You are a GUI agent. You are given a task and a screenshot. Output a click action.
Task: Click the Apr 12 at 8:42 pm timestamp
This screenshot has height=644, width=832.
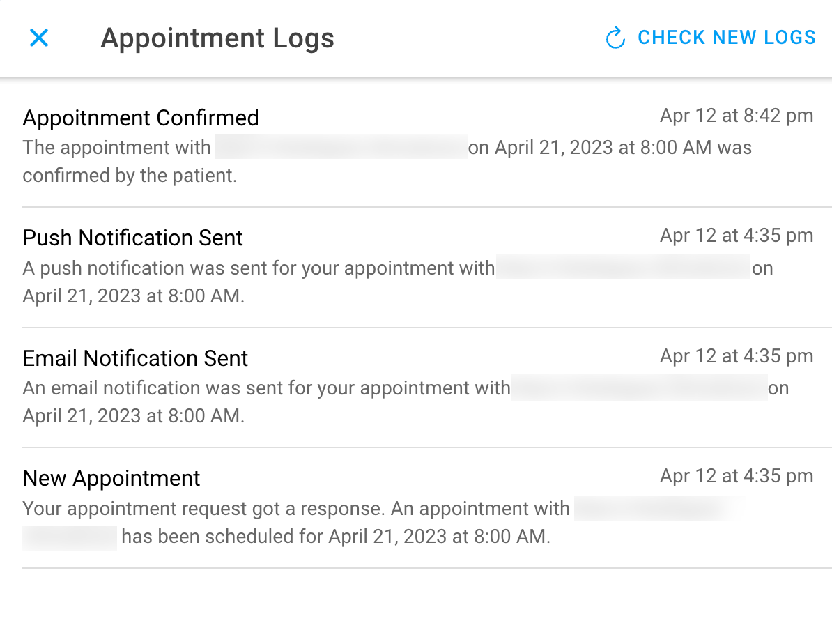(x=737, y=115)
